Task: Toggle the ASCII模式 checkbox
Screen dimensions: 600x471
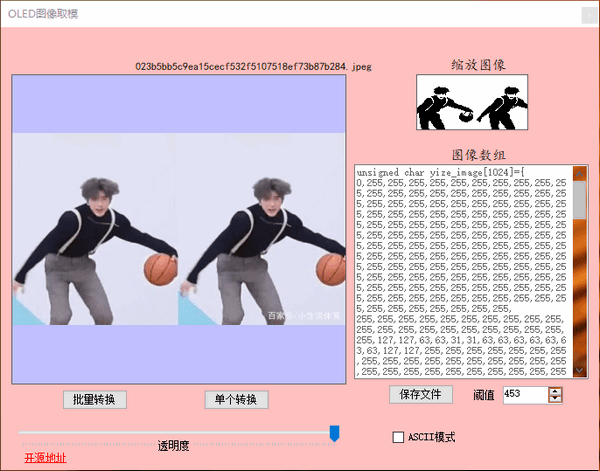Action: [399, 437]
